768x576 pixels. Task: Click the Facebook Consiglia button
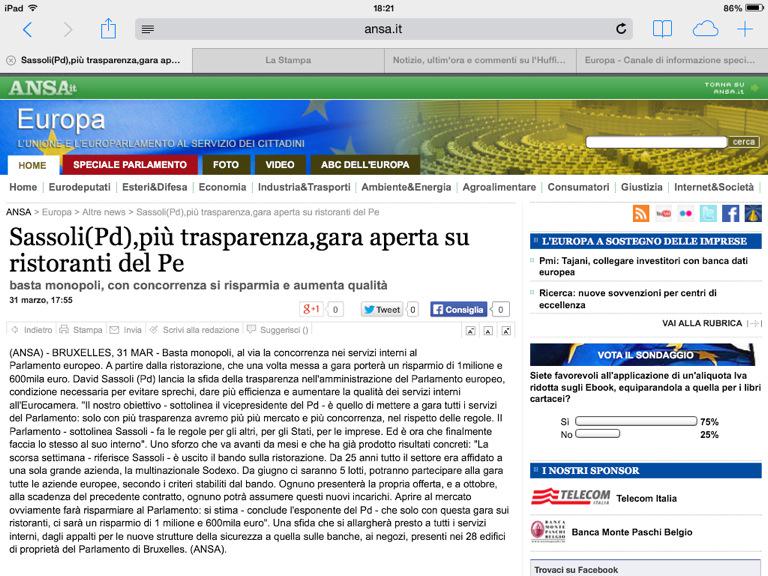click(x=459, y=309)
